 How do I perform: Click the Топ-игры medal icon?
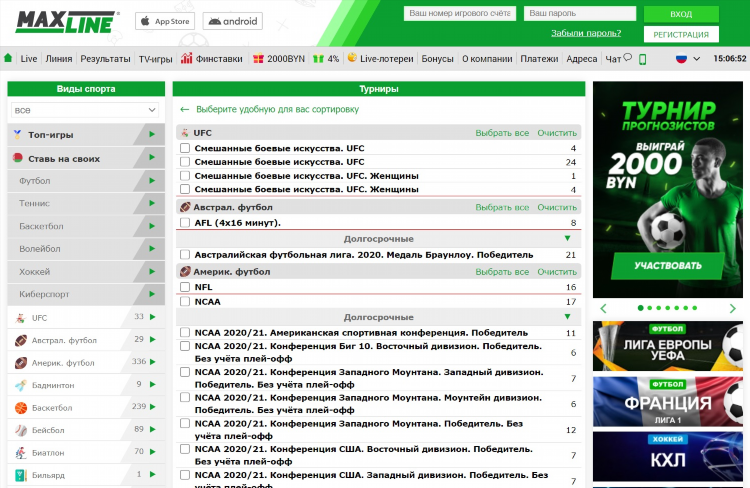coord(18,134)
